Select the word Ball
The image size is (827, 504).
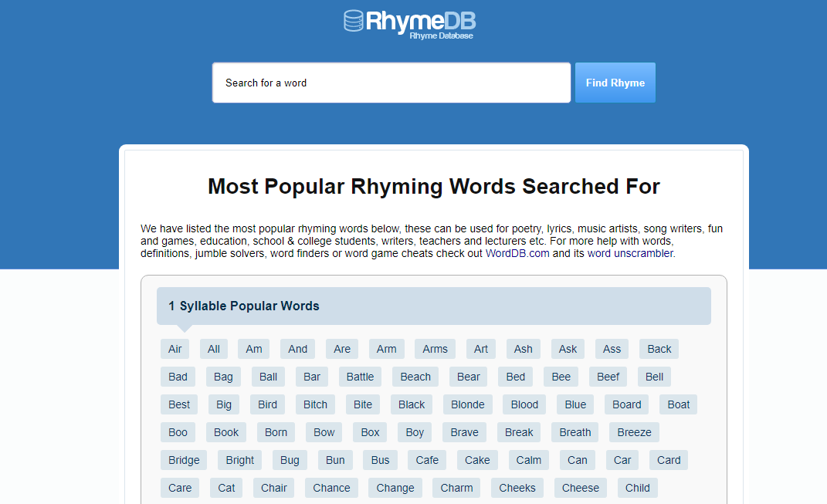[268, 377]
